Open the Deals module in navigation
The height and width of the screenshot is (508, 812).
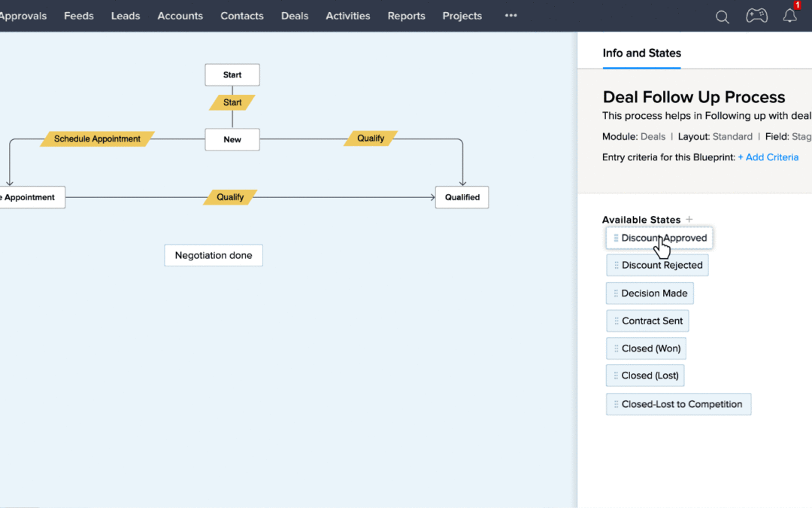(x=294, y=16)
